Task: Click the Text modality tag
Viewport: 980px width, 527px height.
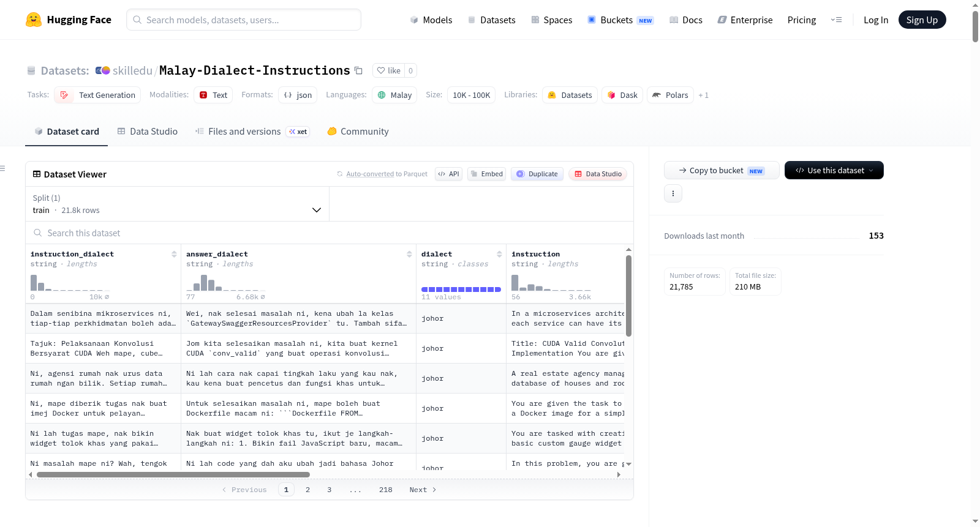Action: coord(213,95)
